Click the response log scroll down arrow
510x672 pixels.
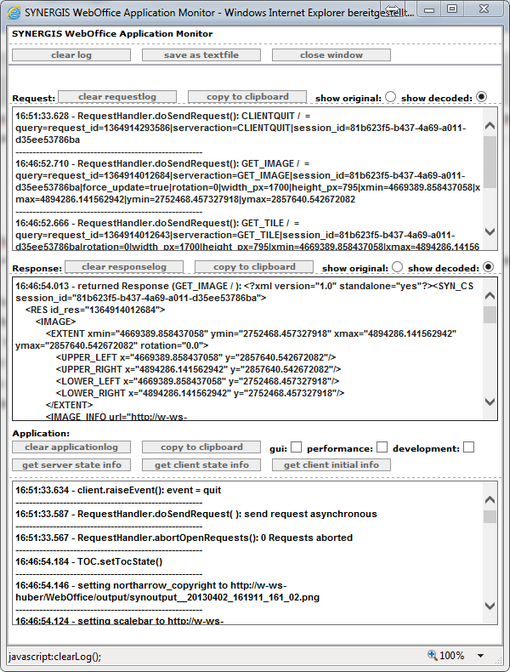(489, 402)
